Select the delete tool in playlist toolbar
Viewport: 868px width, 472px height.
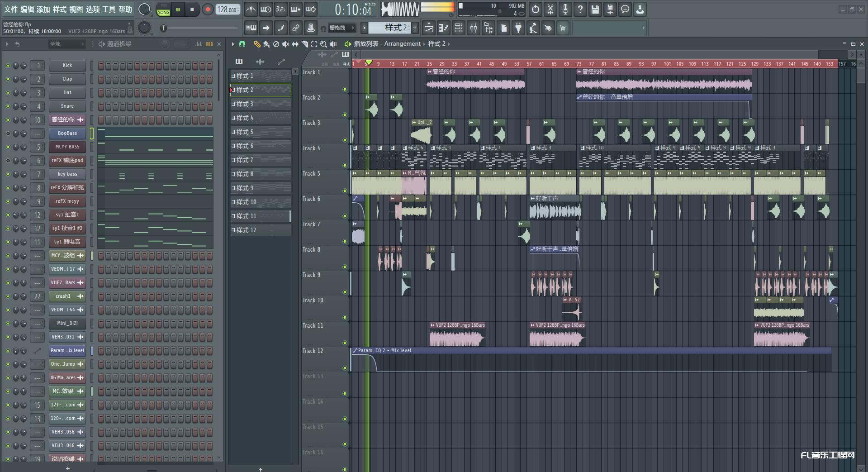(276, 44)
